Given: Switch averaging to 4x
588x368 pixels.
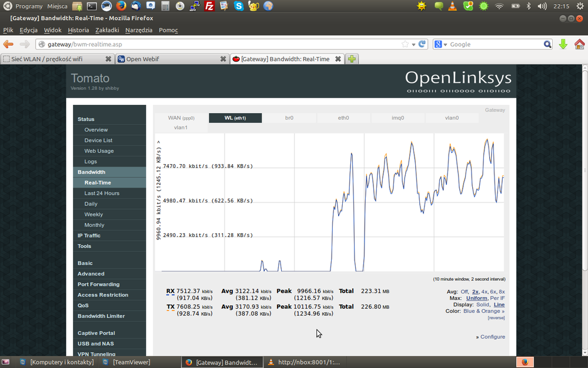Looking at the screenshot, I should coord(485,291).
